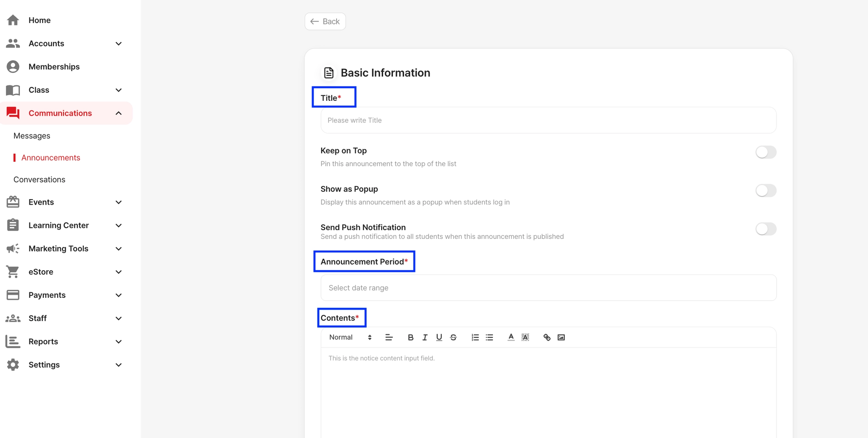This screenshot has height=438, width=868.
Task: Open the Normal text style dropdown
Action: [350, 337]
